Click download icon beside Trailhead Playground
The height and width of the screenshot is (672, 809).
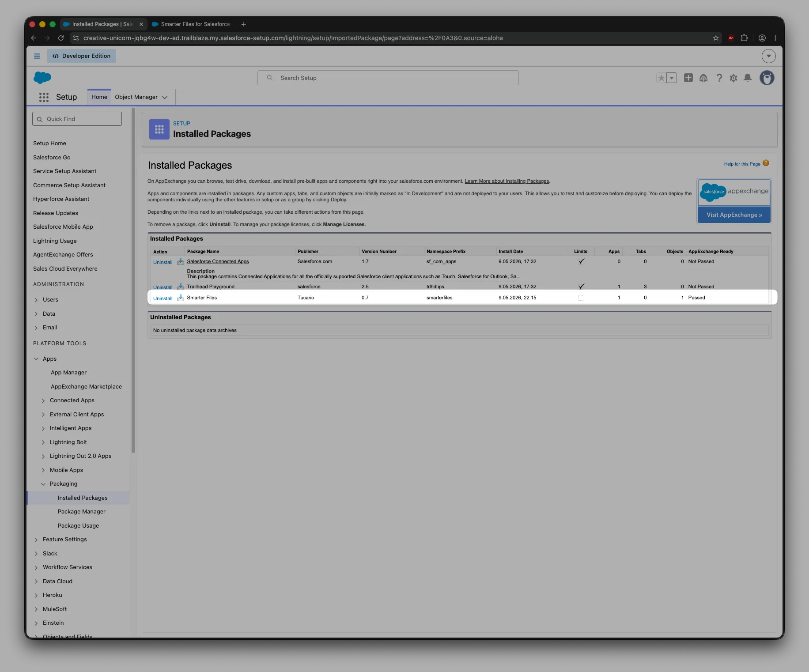pyautogui.click(x=181, y=287)
